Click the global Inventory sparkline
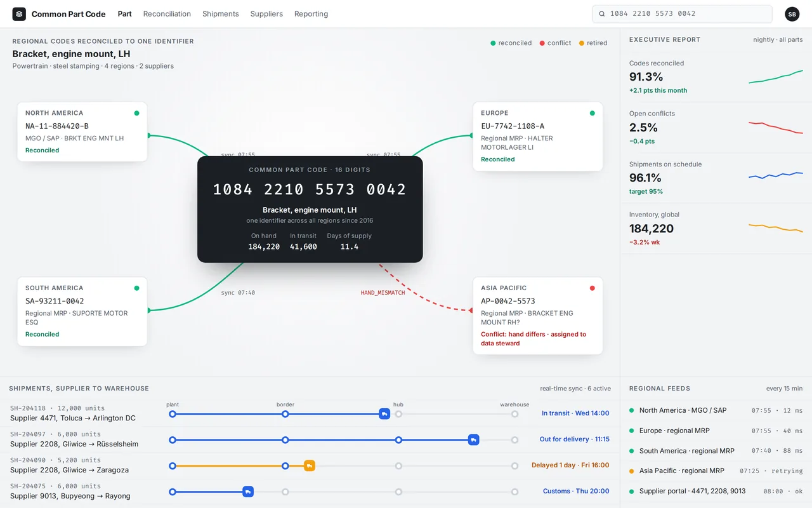This screenshot has height=508, width=812. pyautogui.click(x=776, y=227)
